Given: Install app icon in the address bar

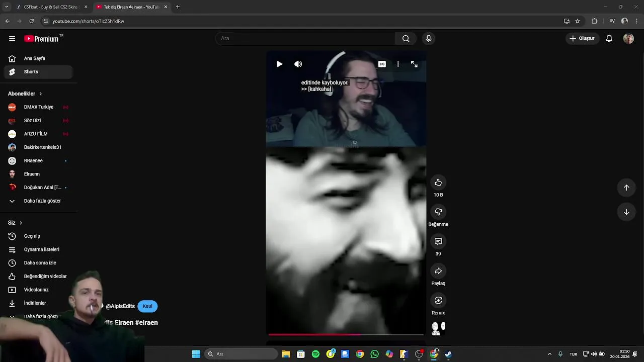Looking at the screenshot, I should pyautogui.click(x=567, y=21).
